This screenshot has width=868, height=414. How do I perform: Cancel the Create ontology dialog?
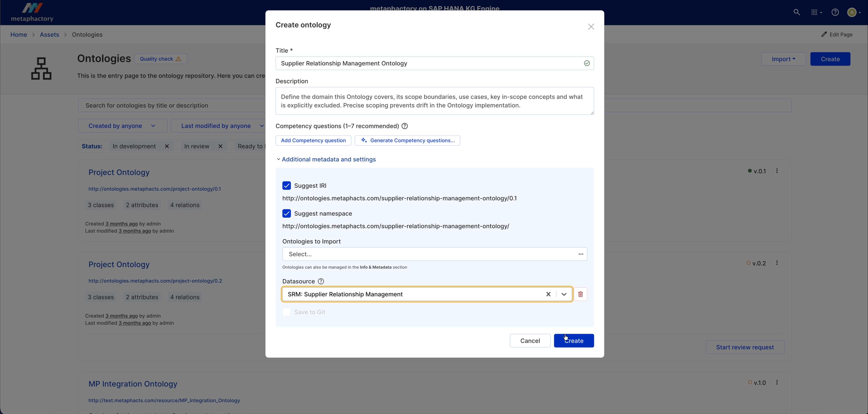530,341
